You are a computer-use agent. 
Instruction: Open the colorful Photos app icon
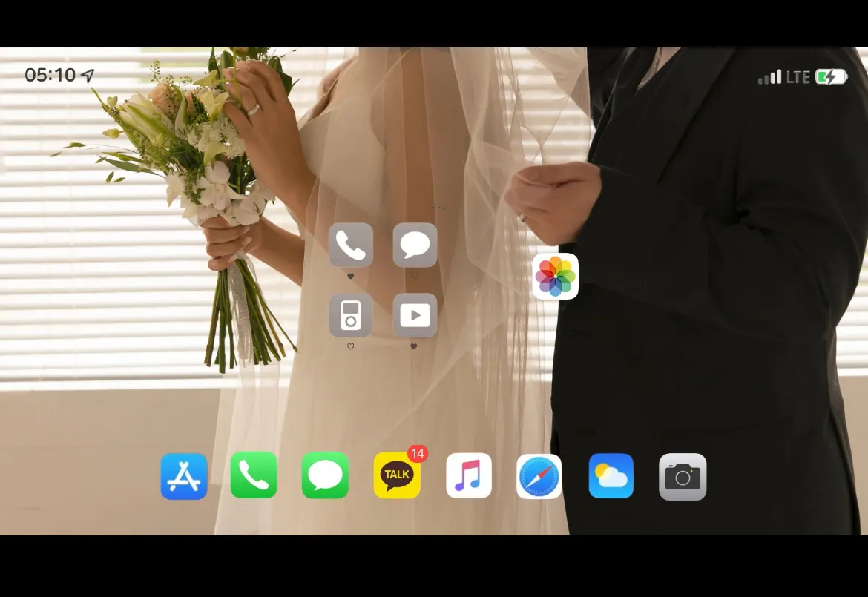click(x=555, y=276)
